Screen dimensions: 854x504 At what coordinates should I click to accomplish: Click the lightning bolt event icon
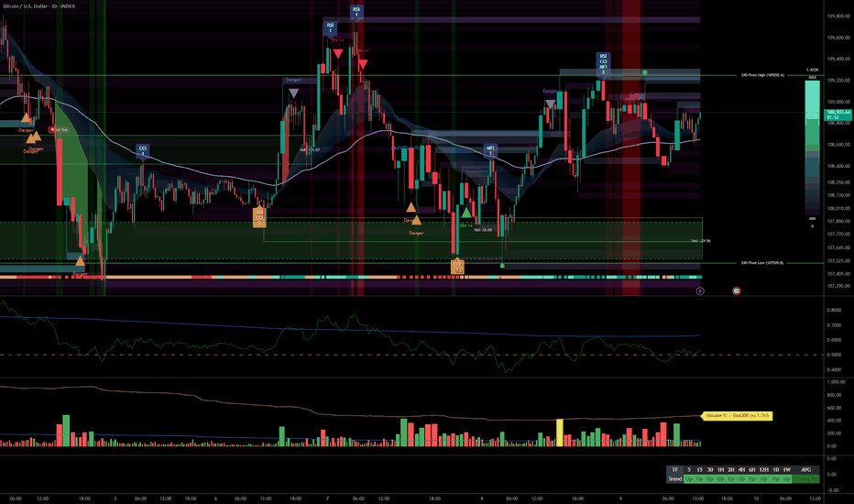[x=700, y=291]
